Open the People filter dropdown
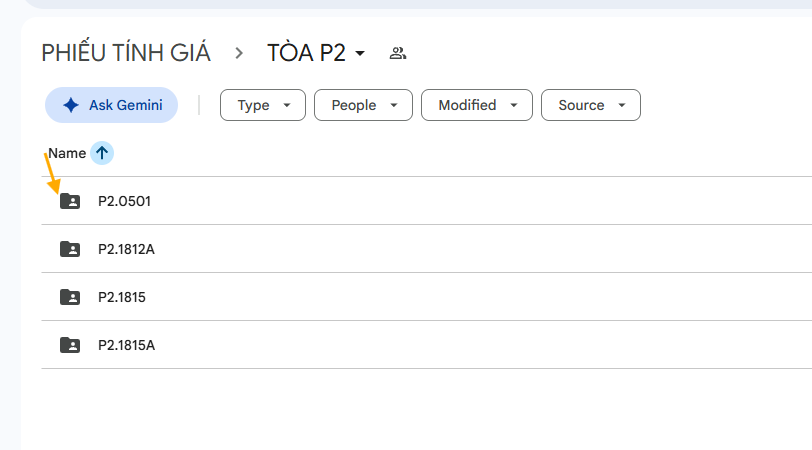 (363, 105)
